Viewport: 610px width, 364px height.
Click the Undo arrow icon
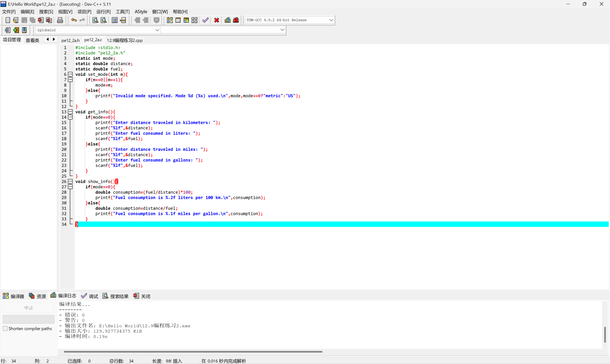[74, 20]
